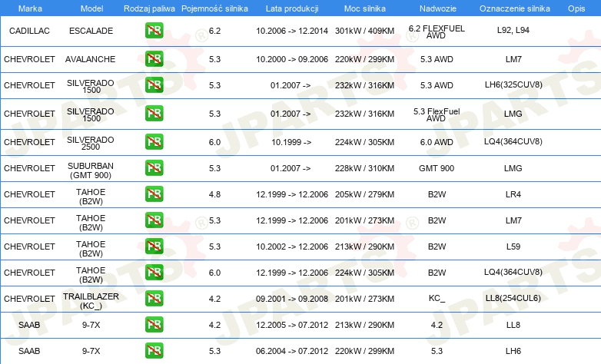Select the SUBURBAN (GMT 900) model cell
601x364 pixels.
tap(91, 170)
